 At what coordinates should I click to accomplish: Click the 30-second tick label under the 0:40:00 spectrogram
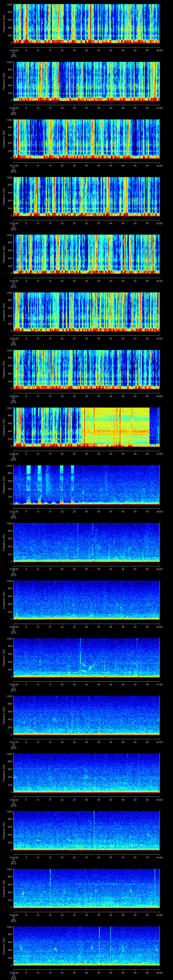pyautogui.click(x=86, y=684)
